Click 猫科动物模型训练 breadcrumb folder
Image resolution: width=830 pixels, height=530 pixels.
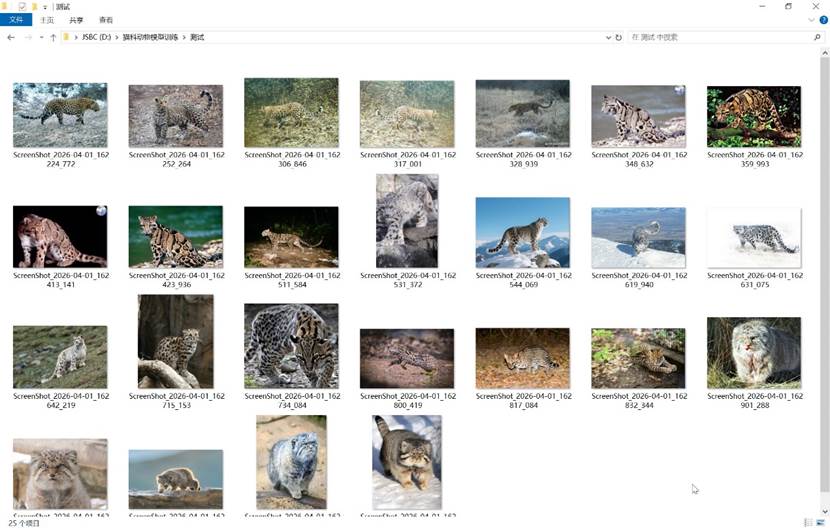149,37
